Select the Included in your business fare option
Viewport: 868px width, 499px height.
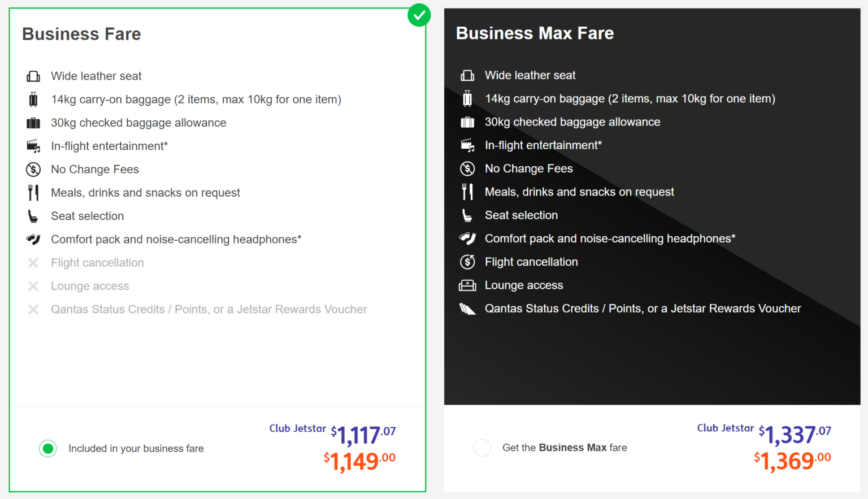pos(48,448)
